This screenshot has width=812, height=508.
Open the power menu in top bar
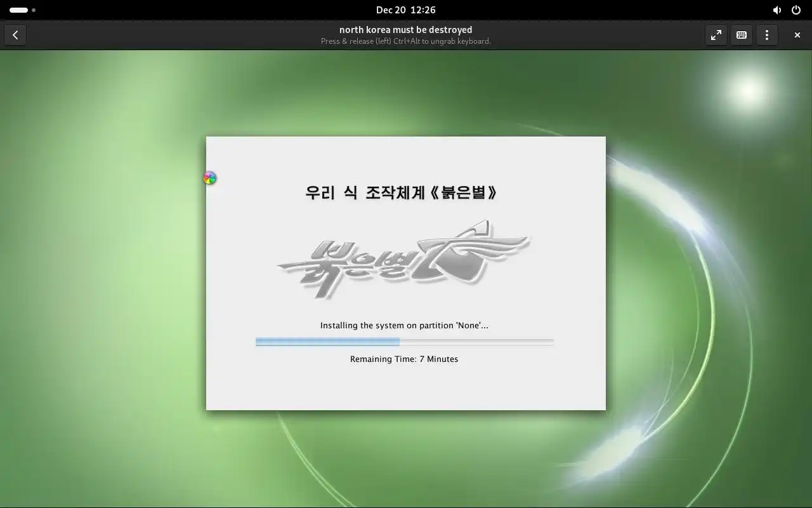[x=796, y=10]
